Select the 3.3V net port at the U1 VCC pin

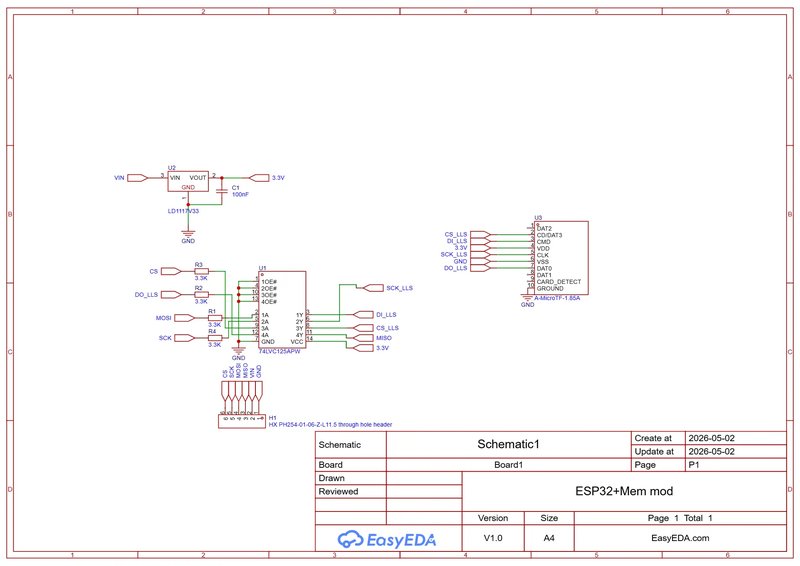[x=363, y=348]
